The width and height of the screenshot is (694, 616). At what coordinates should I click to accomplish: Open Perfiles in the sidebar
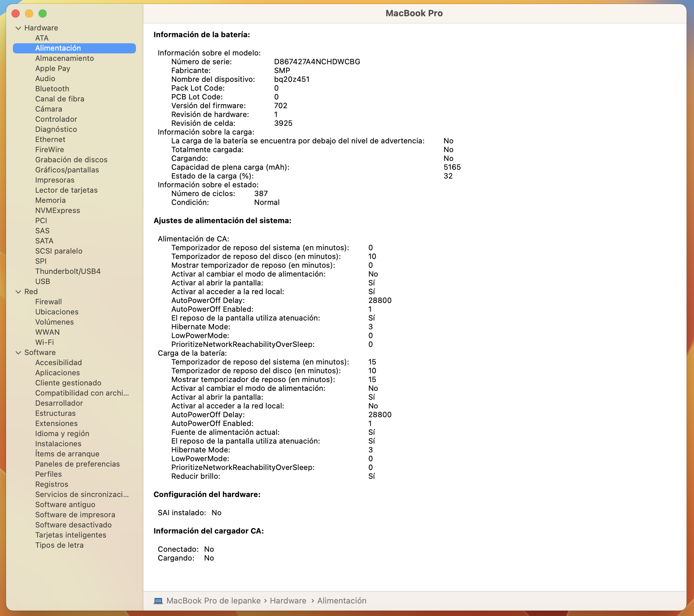[x=48, y=474]
